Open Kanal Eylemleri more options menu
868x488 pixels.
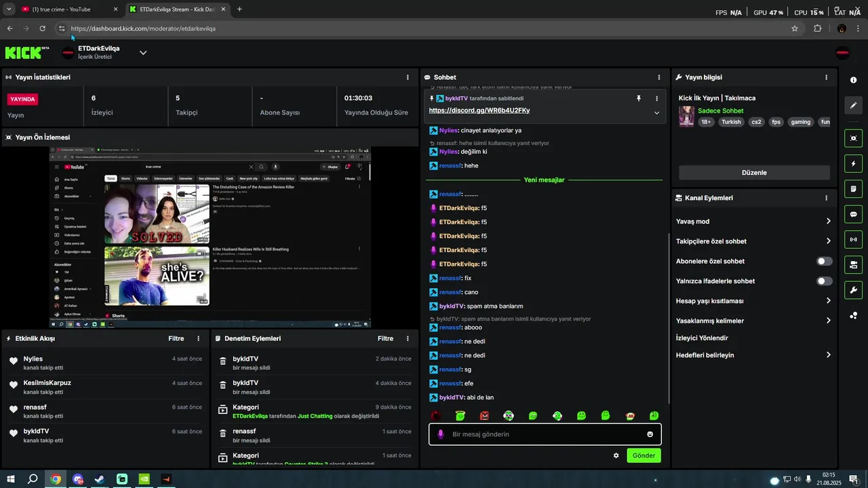[x=826, y=198]
